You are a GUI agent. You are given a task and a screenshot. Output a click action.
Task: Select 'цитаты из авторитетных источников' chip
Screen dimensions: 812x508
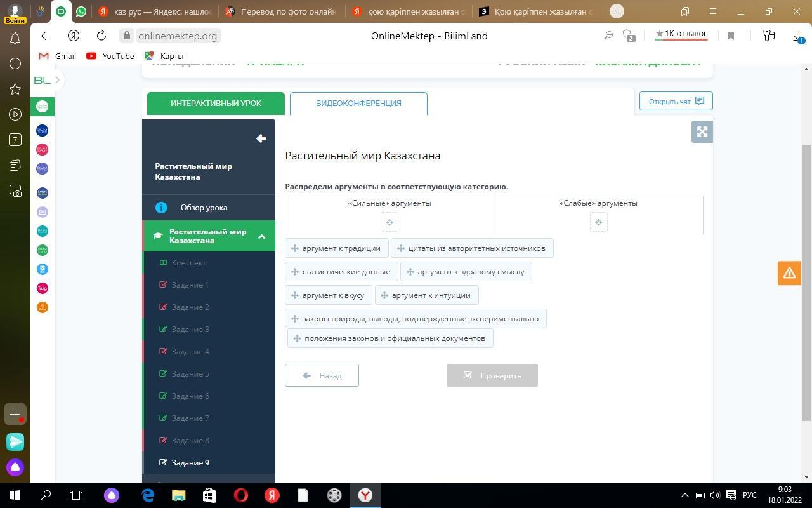(472, 248)
